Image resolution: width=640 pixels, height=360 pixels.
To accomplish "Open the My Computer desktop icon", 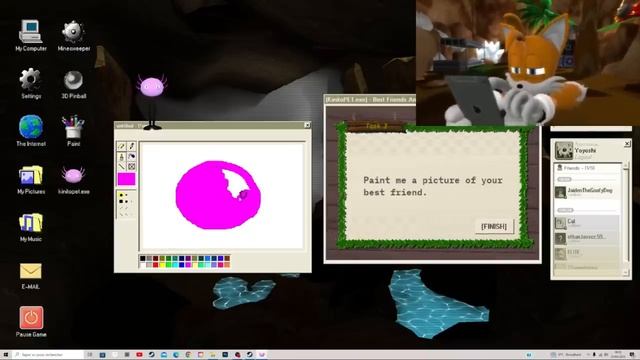I will (31, 36).
